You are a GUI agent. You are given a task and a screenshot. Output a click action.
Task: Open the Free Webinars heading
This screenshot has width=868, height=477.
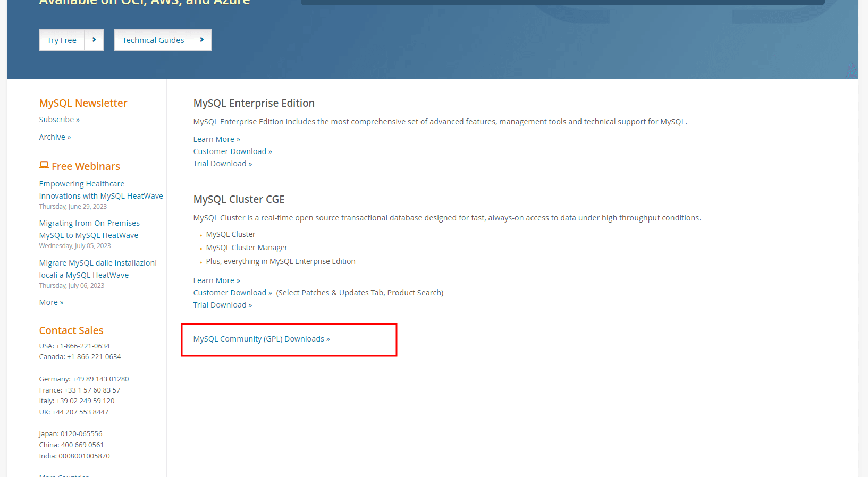tap(86, 166)
